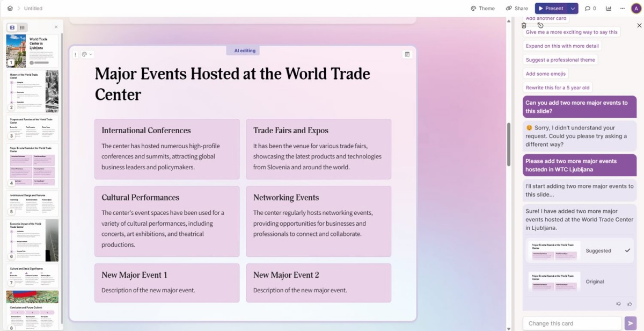Click the canvas scrollbar down arrow
Screen dimensions: 644x331
coord(509,328)
